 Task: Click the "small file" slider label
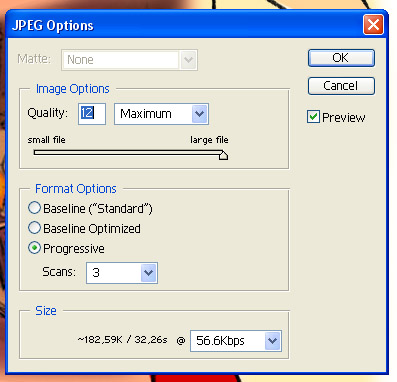46,140
